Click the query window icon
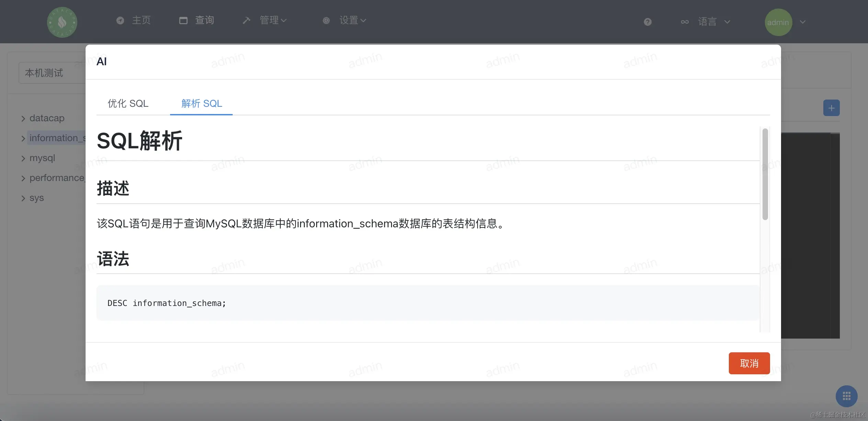Screen dimensions: 868x421 [183, 21]
